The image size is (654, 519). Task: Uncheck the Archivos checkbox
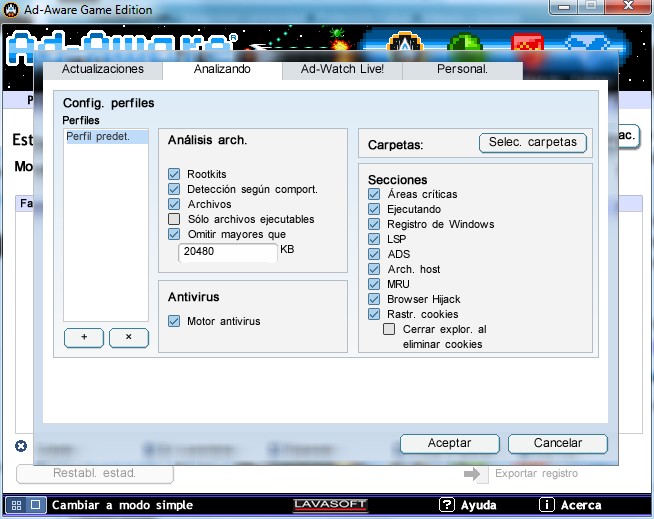coord(174,204)
